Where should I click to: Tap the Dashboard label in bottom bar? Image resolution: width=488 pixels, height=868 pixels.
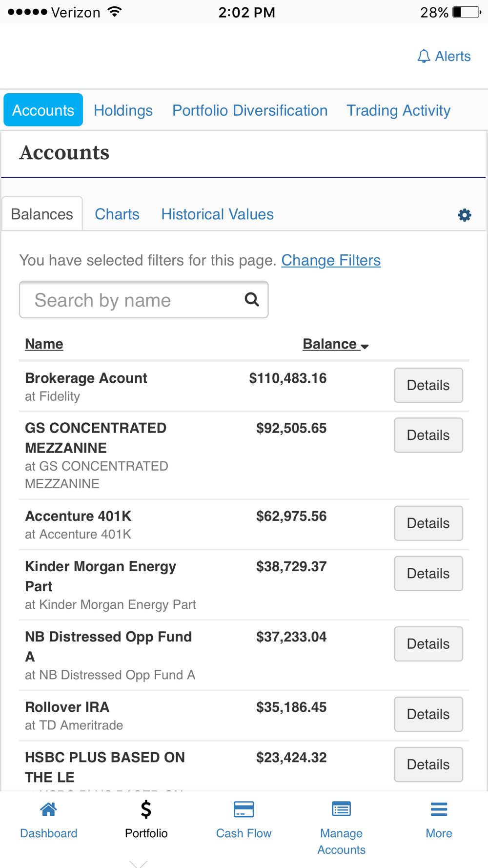point(48,833)
